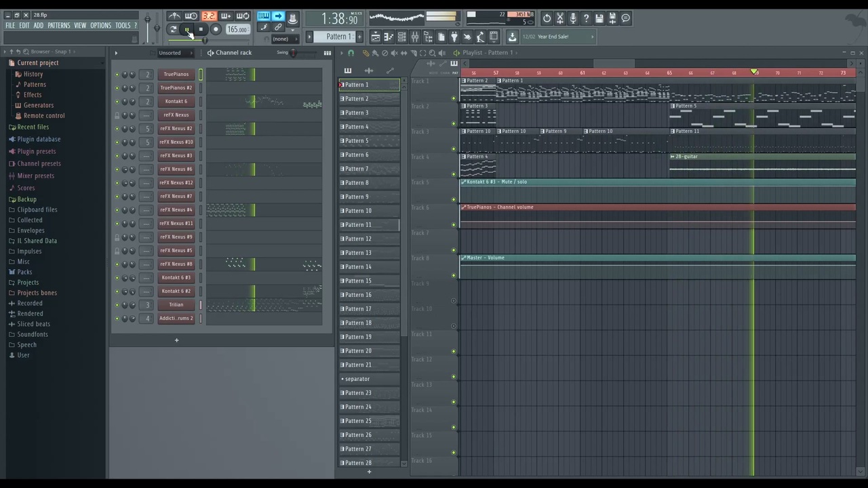Click the undo history icon
This screenshot has width=868, height=488.
point(547,18)
